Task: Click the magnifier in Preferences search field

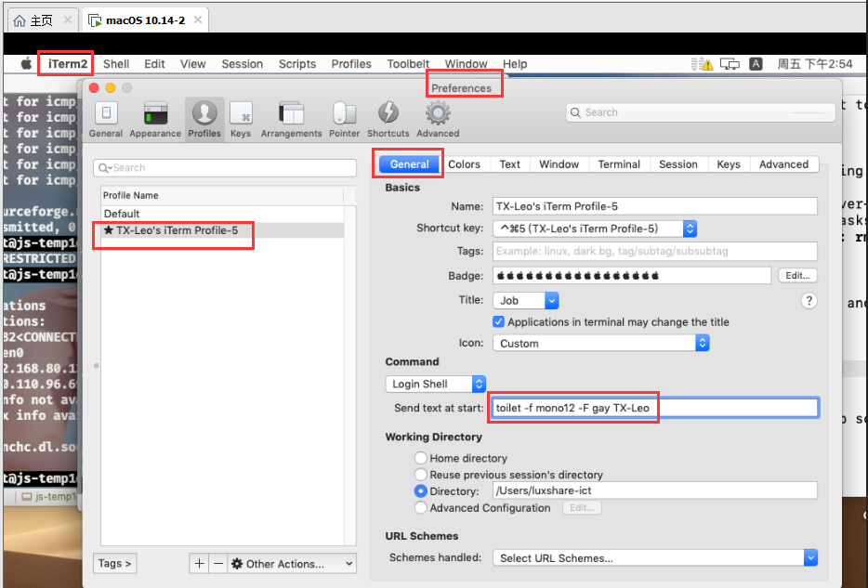Action: (575, 112)
